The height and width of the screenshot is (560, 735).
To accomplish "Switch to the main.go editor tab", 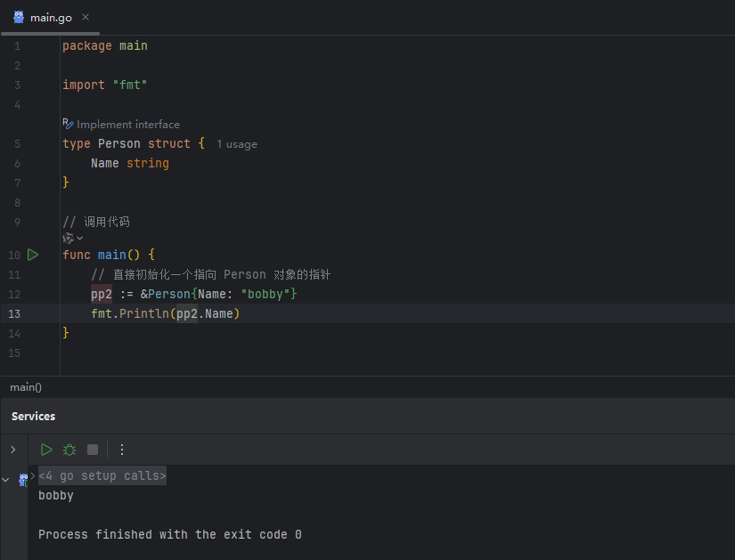I will point(51,18).
